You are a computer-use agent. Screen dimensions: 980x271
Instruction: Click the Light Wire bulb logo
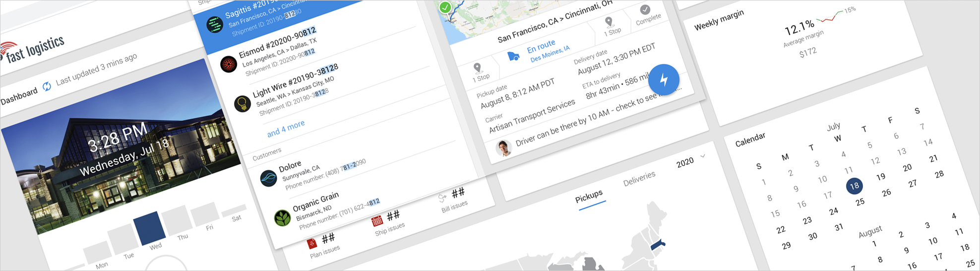click(243, 104)
